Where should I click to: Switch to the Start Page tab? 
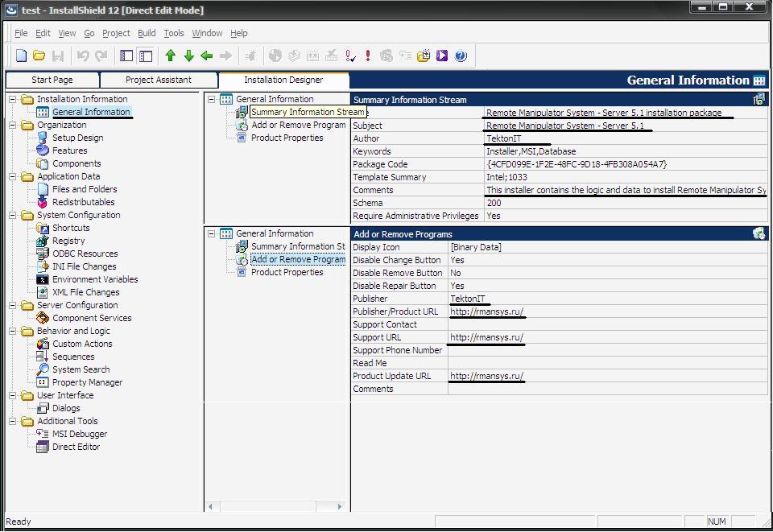point(52,80)
